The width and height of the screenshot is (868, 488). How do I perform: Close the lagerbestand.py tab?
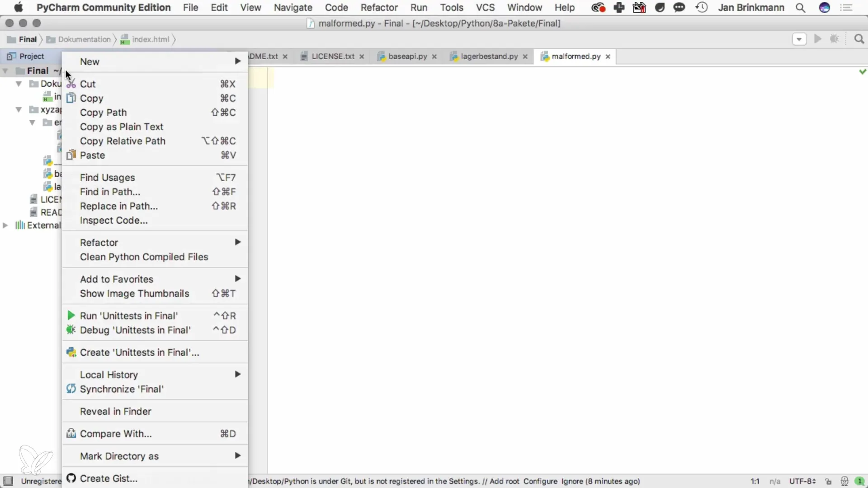525,56
